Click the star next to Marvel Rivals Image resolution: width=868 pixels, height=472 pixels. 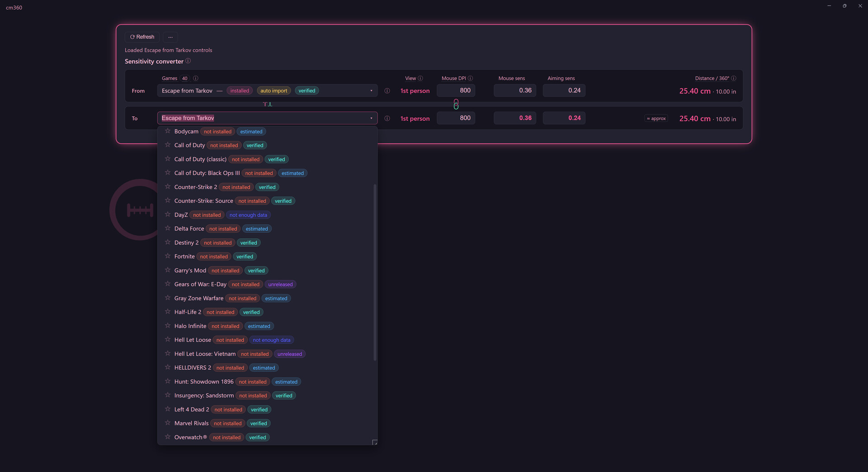tap(168, 423)
